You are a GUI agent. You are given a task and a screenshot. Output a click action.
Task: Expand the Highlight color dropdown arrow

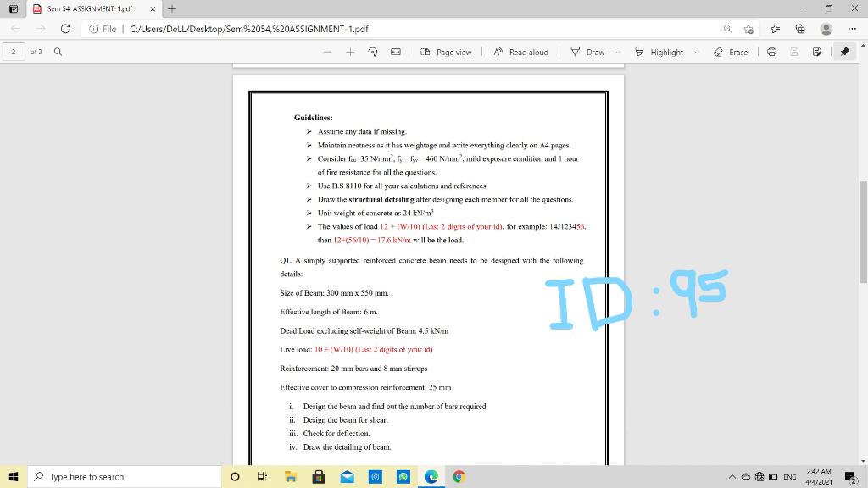coord(697,53)
